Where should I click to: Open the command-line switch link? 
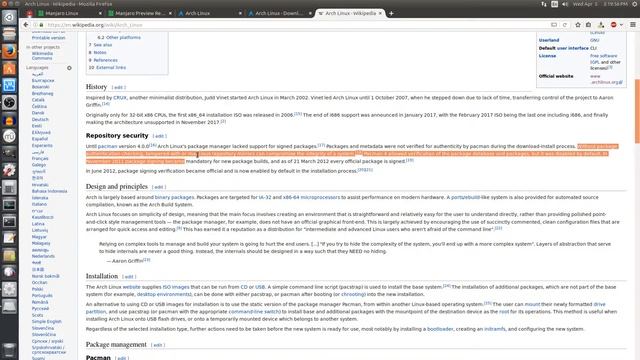253,311
